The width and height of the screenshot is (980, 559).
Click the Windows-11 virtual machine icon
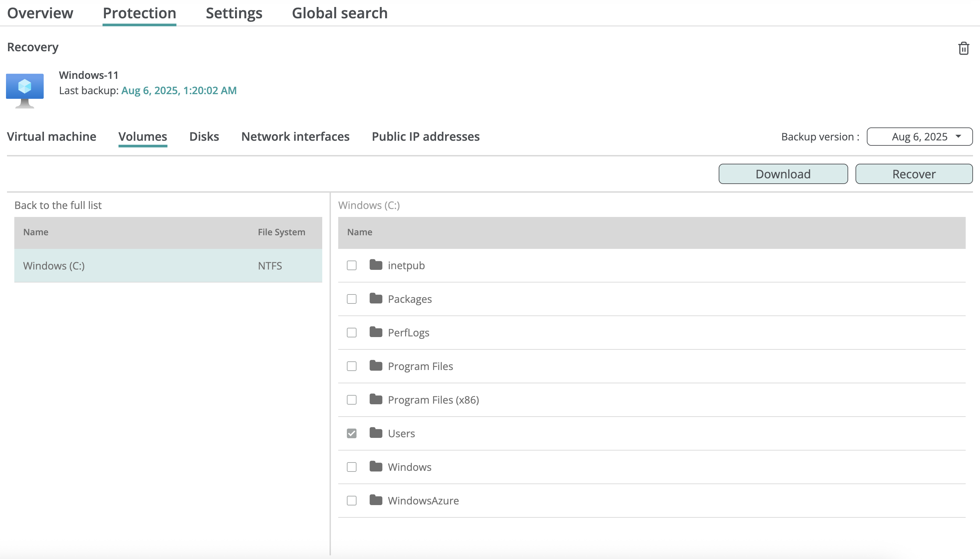25,91
